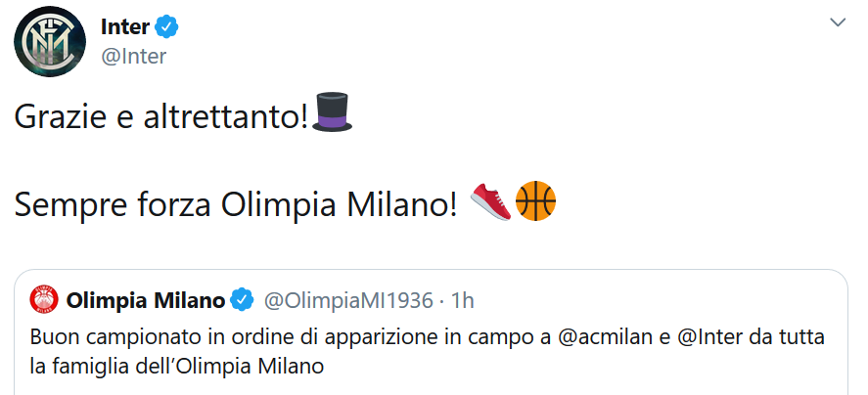Click the basketball emoji
This screenshot has width=868, height=395.
tap(535, 201)
